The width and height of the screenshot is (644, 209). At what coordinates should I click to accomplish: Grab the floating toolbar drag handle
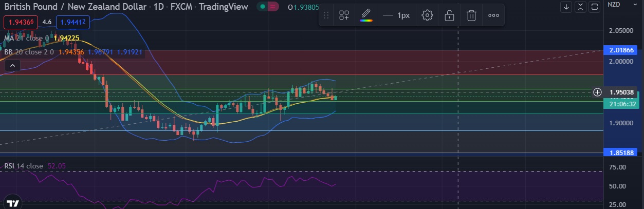click(x=326, y=15)
